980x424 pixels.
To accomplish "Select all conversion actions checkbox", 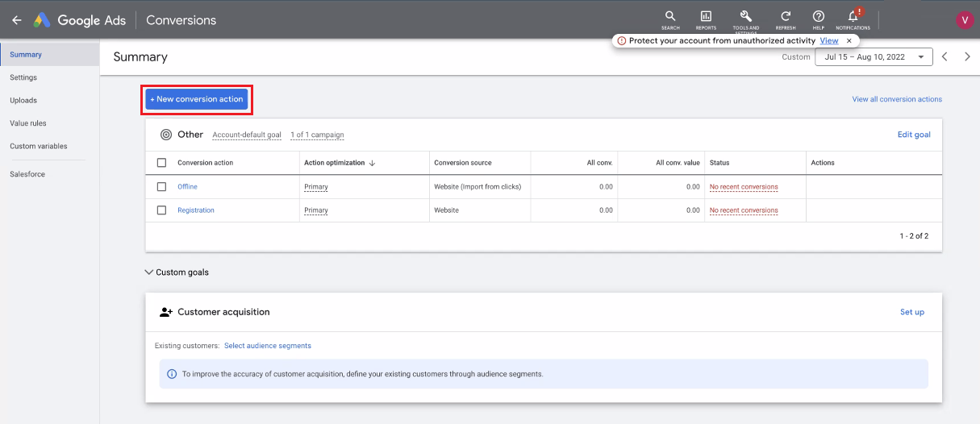I will click(161, 163).
